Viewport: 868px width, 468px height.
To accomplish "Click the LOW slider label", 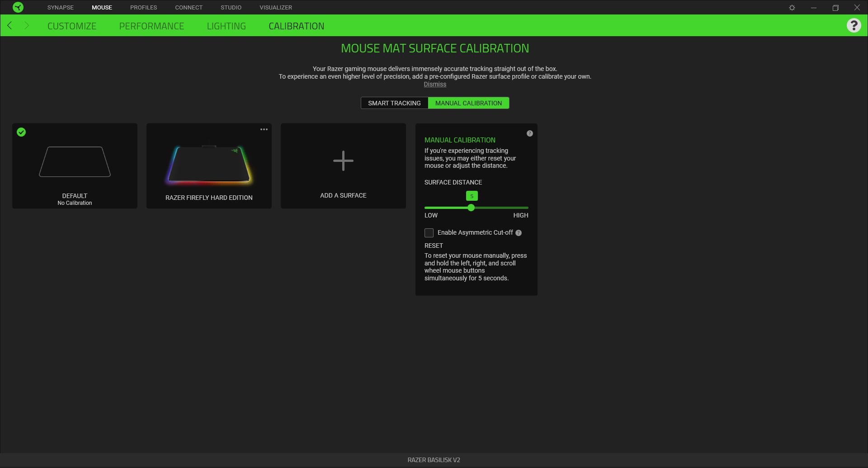I will coord(431,215).
